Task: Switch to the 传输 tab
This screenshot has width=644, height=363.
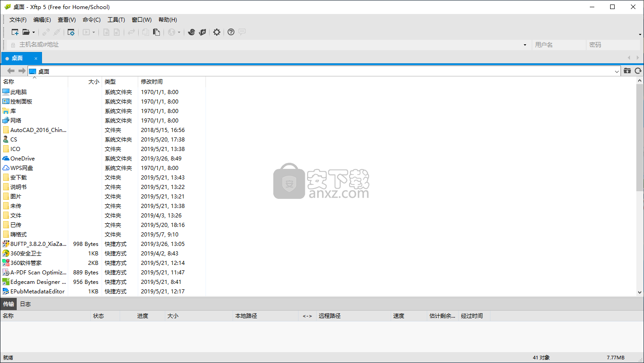Action: 9,304
